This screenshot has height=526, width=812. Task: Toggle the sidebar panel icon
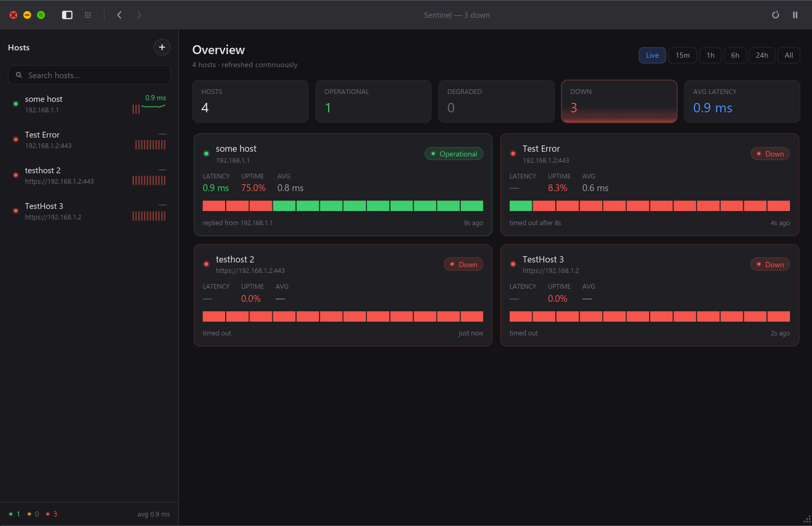(67, 15)
